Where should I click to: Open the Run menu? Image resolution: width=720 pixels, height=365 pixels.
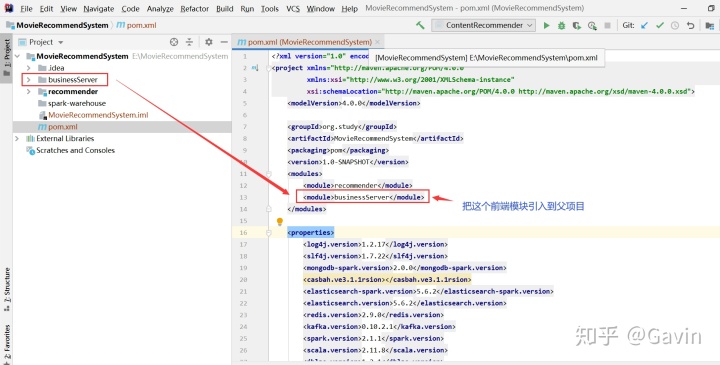[x=247, y=9]
